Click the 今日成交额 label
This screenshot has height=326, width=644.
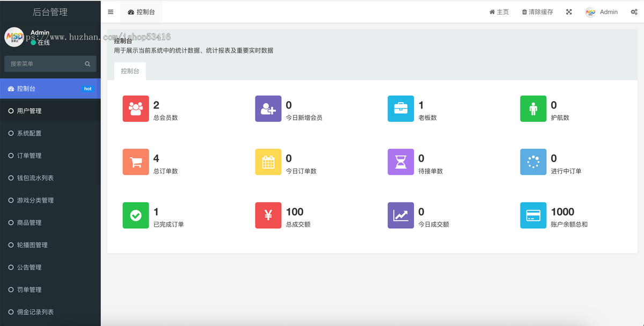click(x=434, y=224)
